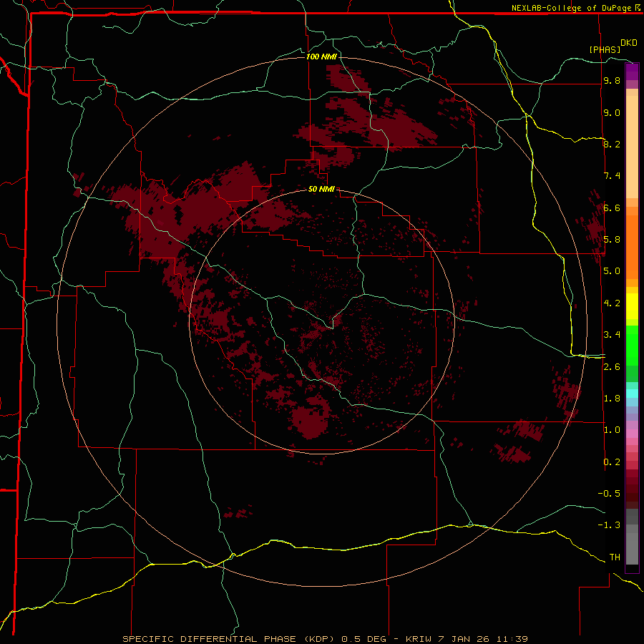644x644 pixels.
Task: Pick the orange band in color bar
Action: [x=632, y=243]
